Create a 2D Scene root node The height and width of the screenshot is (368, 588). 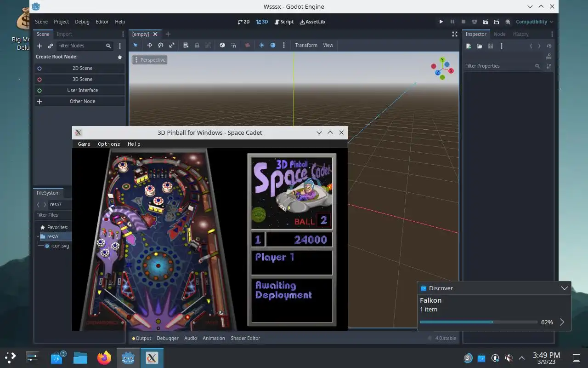pyautogui.click(x=80, y=68)
